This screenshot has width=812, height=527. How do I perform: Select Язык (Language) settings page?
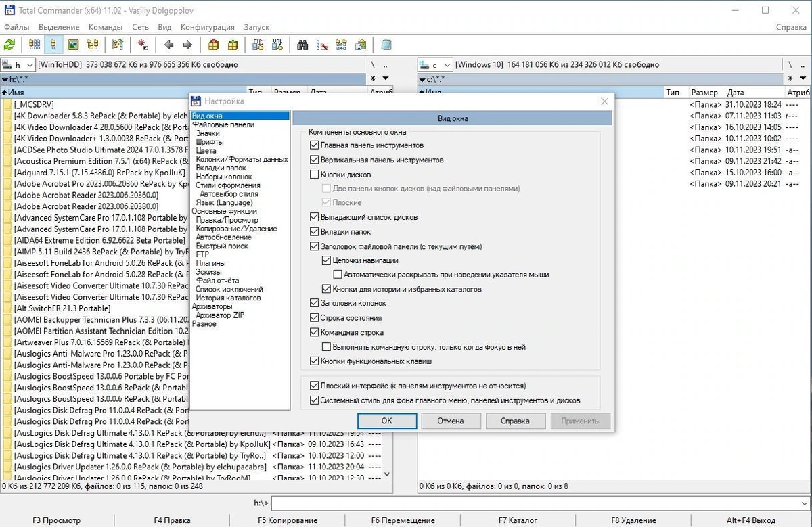(224, 203)
